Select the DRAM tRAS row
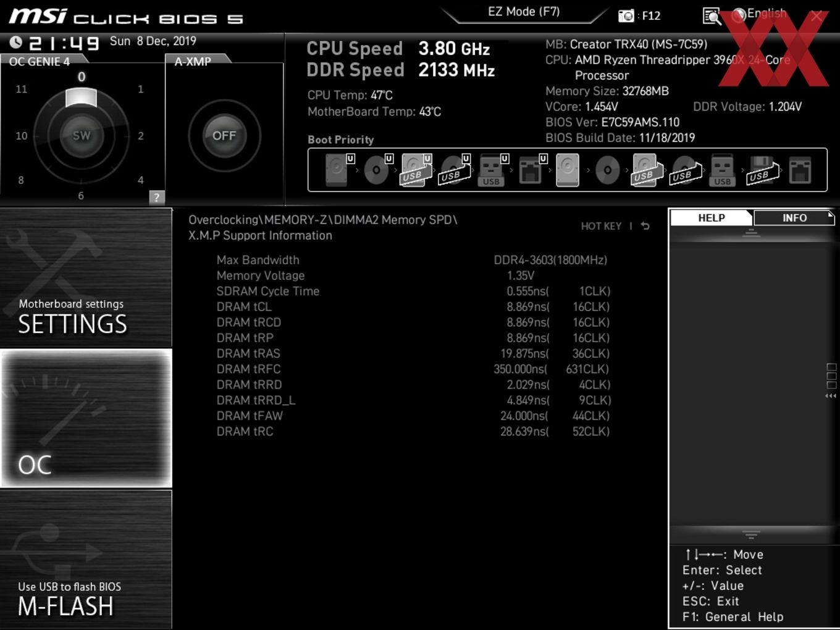The height and width of the screenshot is (630, 840). [413, 353]
